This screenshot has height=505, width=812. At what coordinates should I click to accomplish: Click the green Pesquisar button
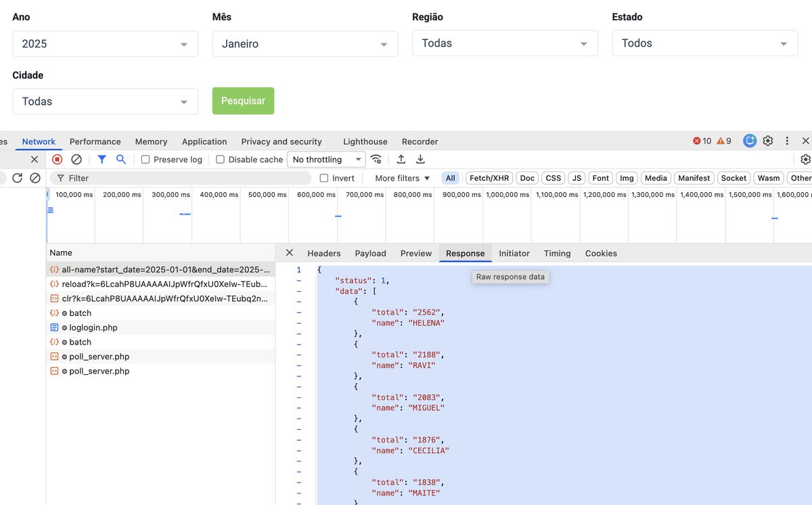(x=244, y=101)
